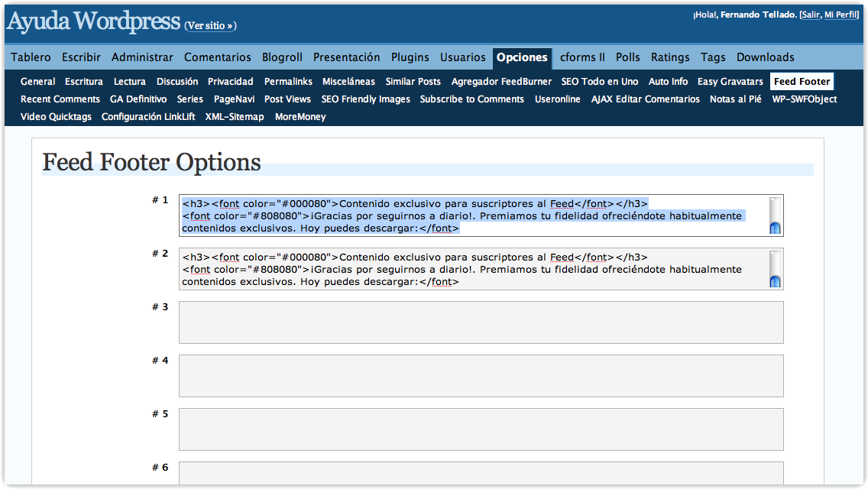The image size is (868, 489).
Task: Click the Ayuda Wordpress site title
Action: 93,21
